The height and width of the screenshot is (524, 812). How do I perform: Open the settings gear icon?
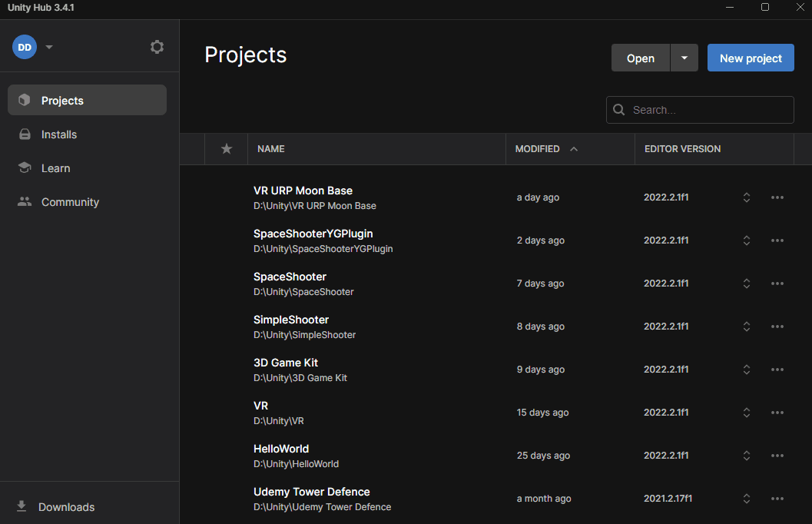(x=157, y=47)
